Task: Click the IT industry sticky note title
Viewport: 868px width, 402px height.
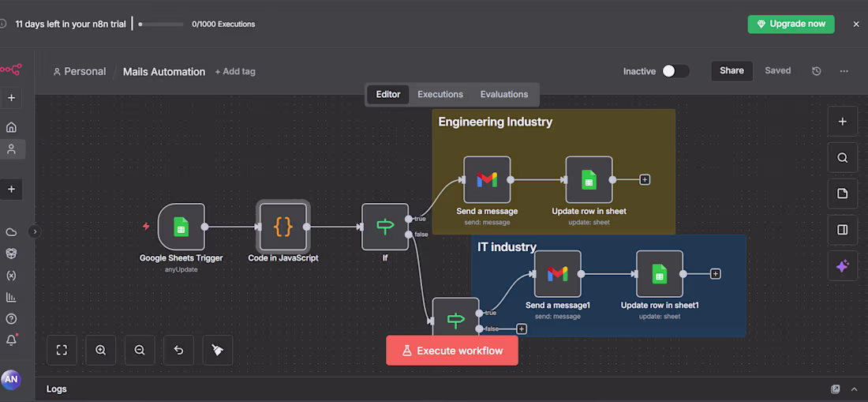Action: [507, 247]
